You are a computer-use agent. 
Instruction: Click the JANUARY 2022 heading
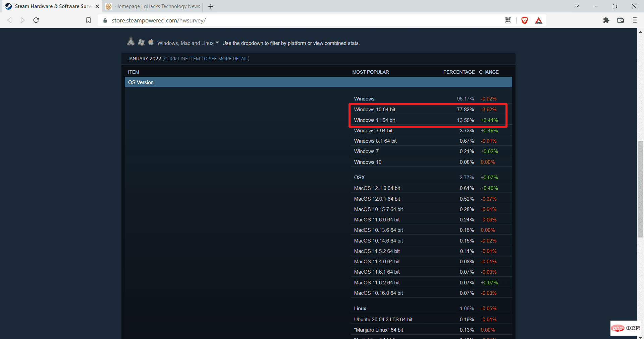(144, 59)
